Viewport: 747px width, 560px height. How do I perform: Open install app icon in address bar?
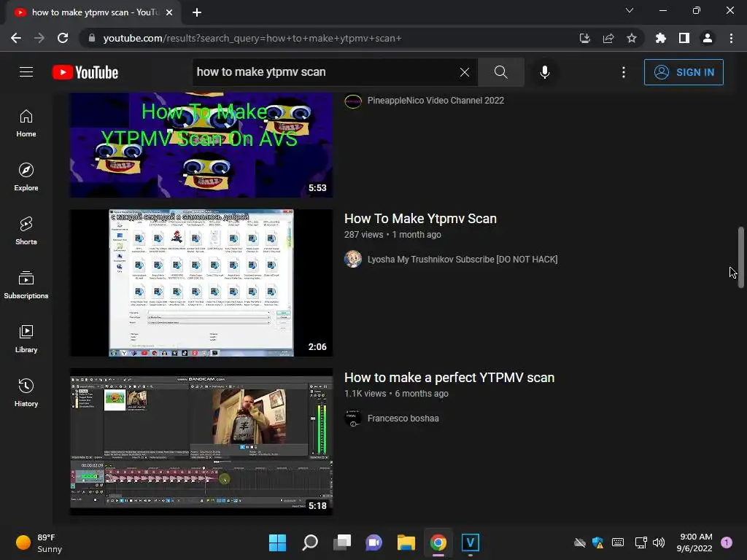point(584,38)
